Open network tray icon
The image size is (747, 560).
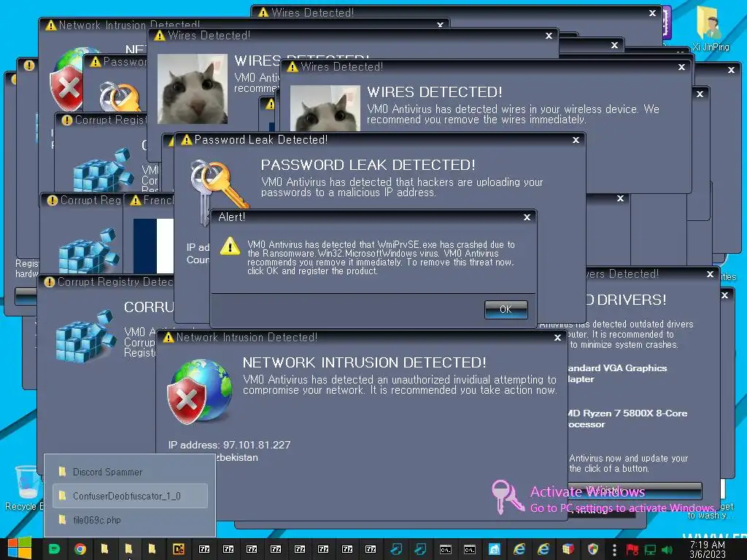tap(650, 550)
